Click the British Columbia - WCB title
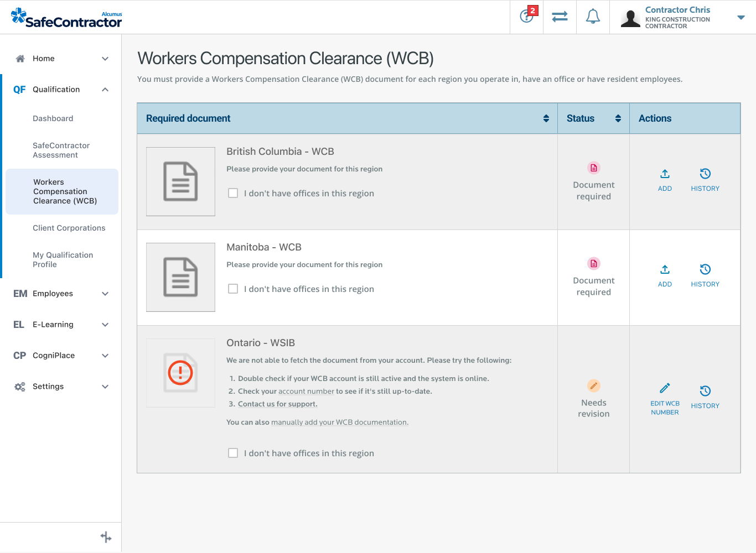Image resolution: width=756 pixels, height=553 pixels. [280, 152]
